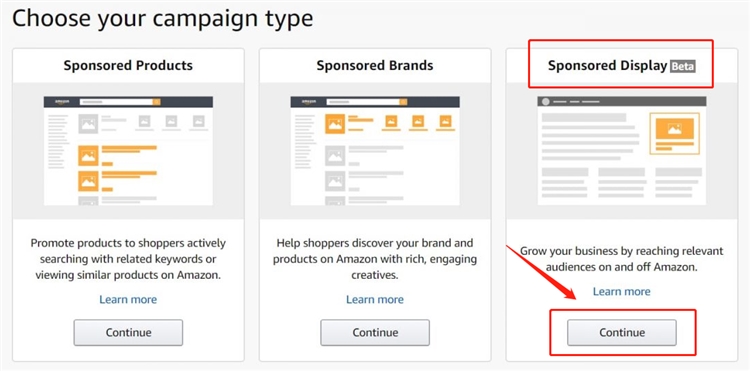Select the Sponsored Brands card title
Viewport: 750px width, 371px height.
(x=375, y=65)
